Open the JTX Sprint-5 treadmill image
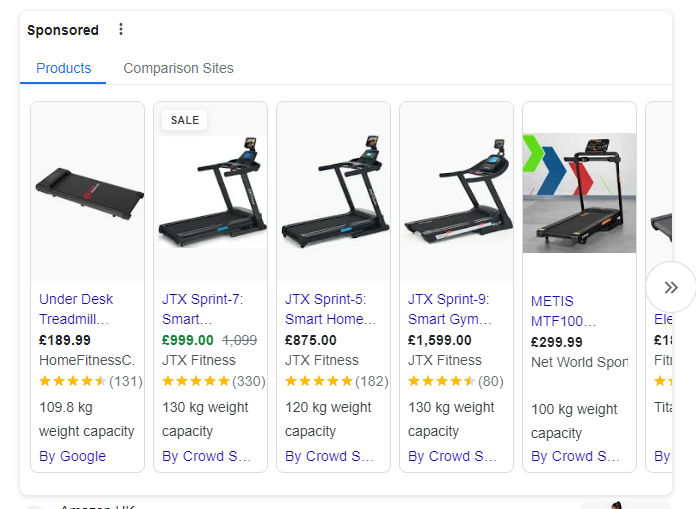This screenshot has height=509, width=696. (334, 192)
